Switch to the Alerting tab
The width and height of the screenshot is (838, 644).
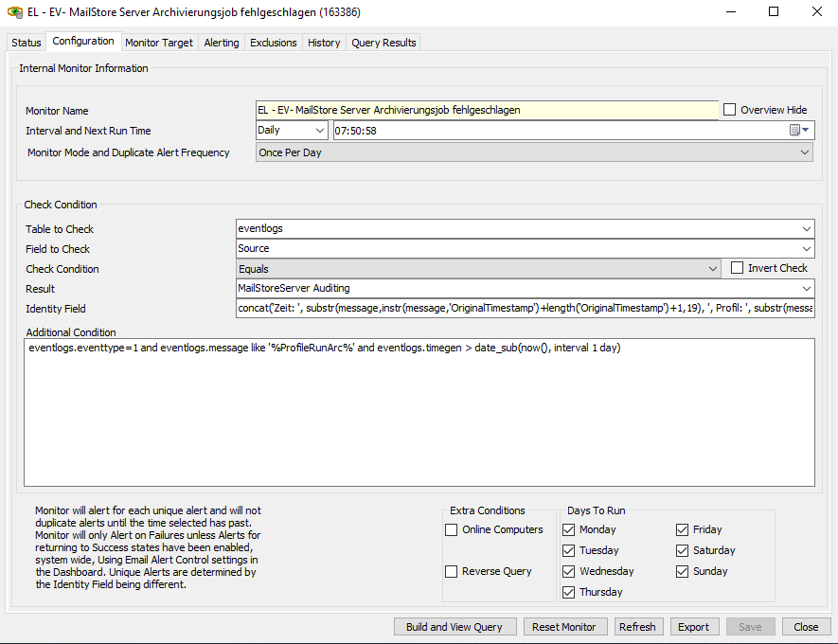[222, 43]
